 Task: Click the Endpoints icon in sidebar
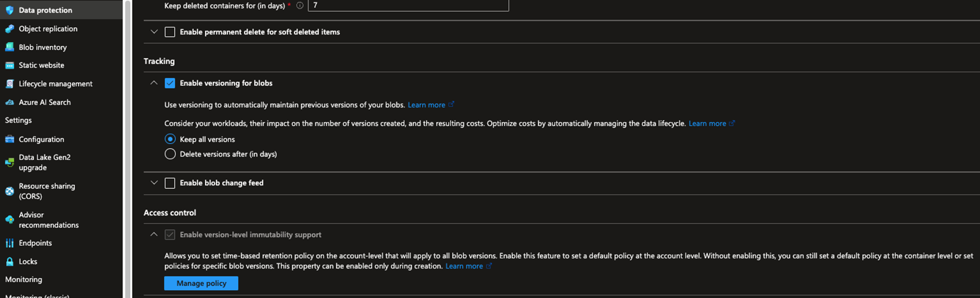(10, 243)
